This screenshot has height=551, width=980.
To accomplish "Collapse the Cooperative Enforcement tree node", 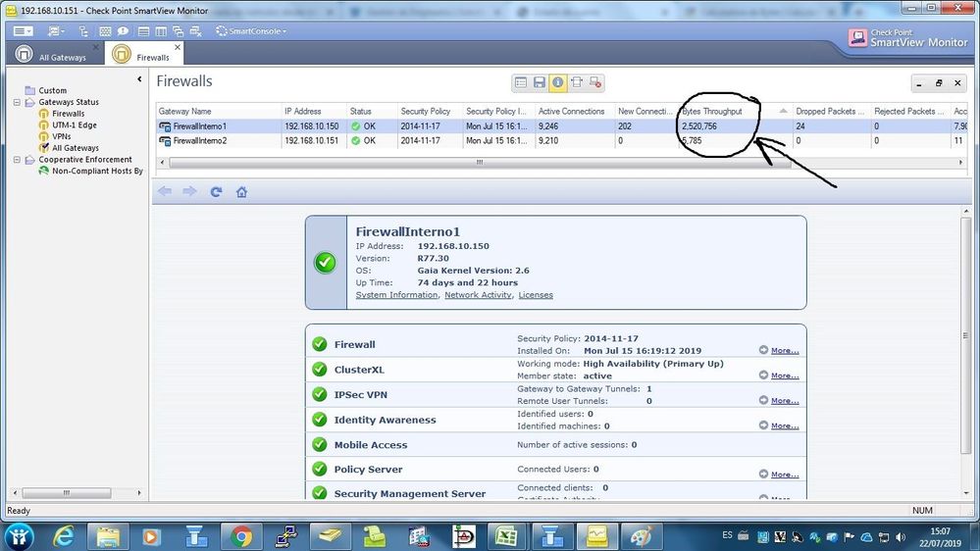I will [17, 160].
